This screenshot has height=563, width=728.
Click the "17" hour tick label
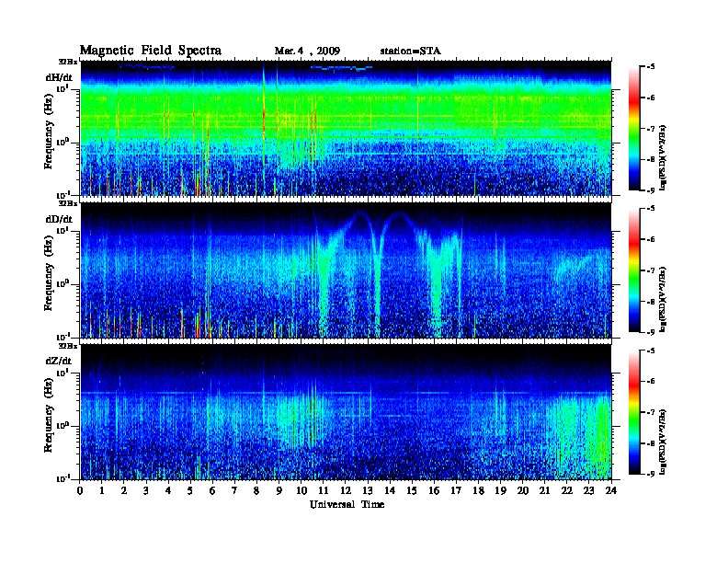click(457, 490)
